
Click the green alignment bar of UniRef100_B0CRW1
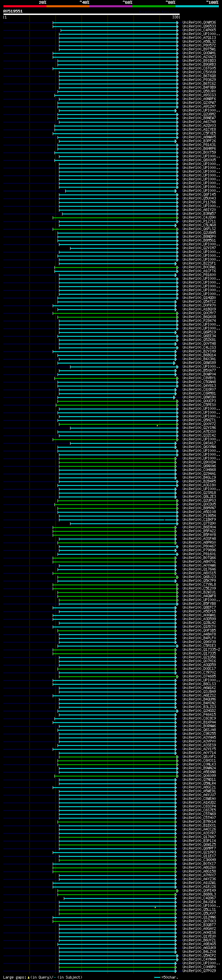pos(117,267)
